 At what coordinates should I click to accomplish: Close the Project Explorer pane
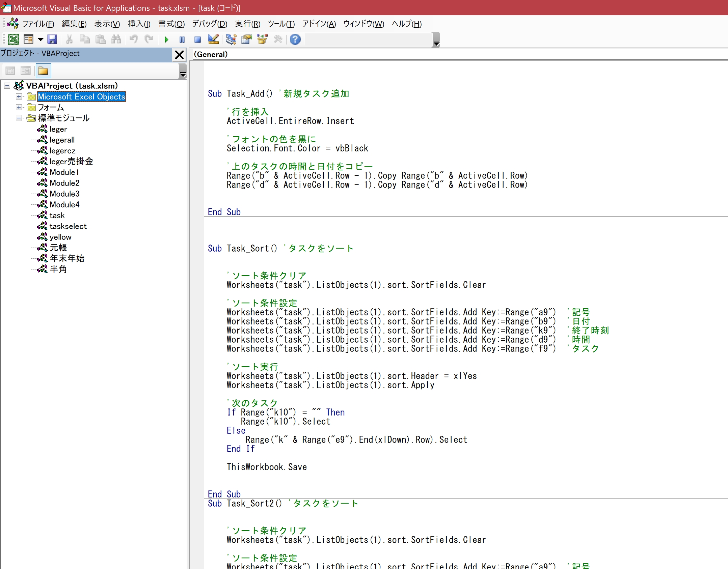click(x=179, y=55)
